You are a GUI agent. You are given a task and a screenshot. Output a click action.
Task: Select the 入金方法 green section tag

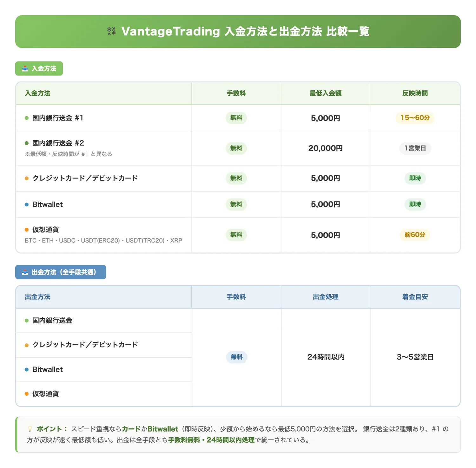pyautogui.click(x=39, y=68)
